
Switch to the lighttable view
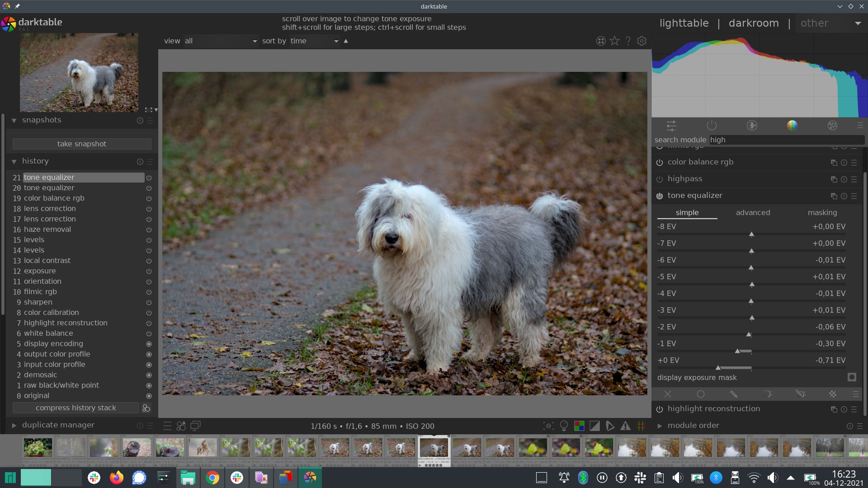(684, 23)
